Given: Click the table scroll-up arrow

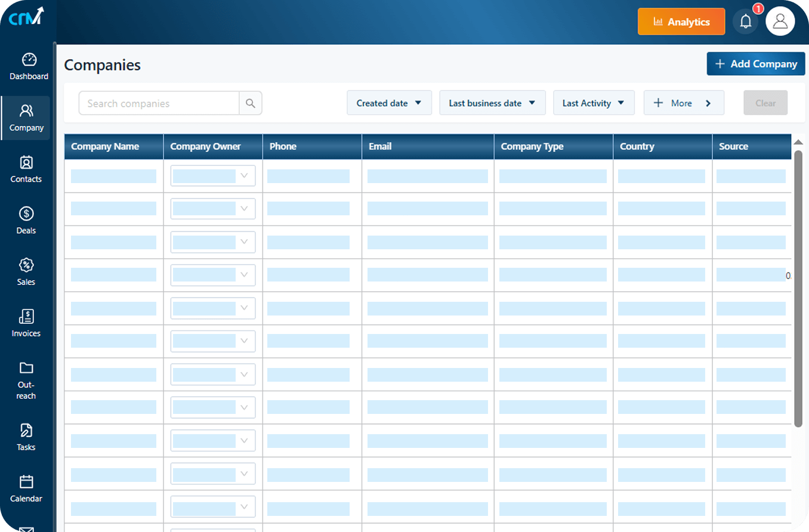Looking at the screenshot, I should point(798,142).
